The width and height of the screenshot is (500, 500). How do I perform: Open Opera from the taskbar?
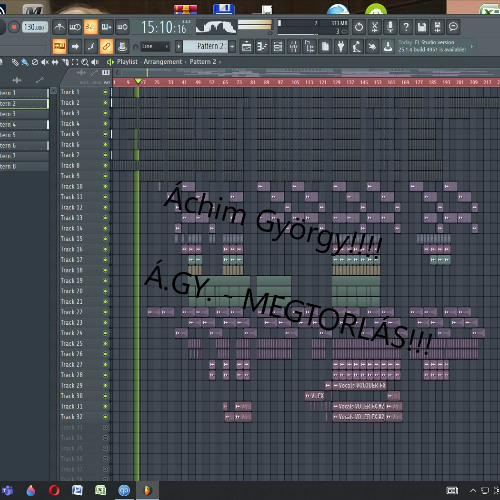[54, 491]
